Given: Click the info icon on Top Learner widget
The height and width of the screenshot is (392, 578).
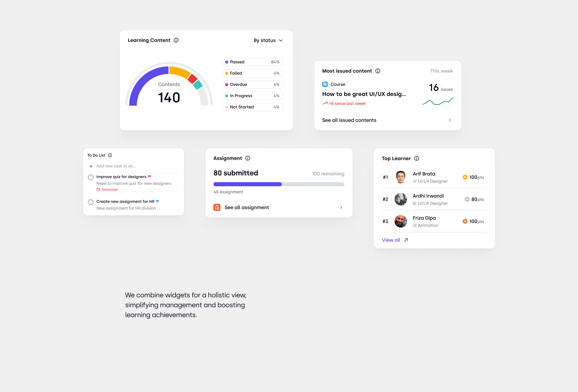Looking at the screenshot, I should pyautogui.click(x=417, y=158).
